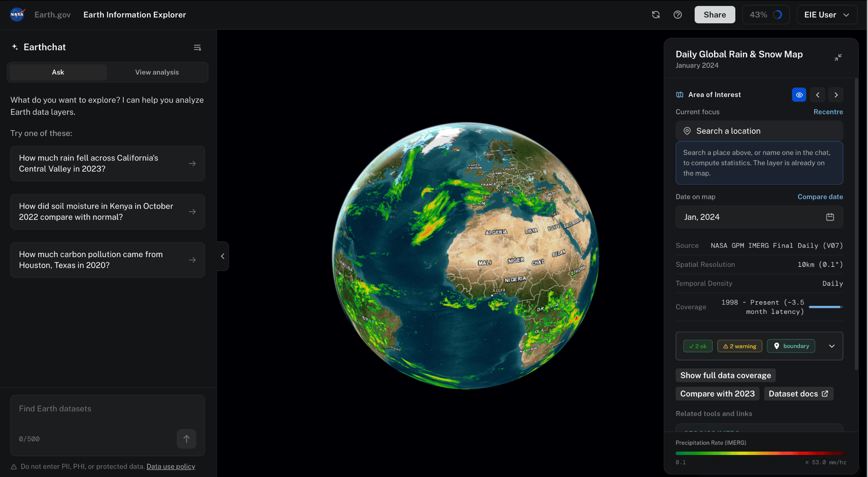Click the January 2024 panel subtitle
Image resolution: width=868 pixels, height=477 pixels.
click(x=697, y=65)
